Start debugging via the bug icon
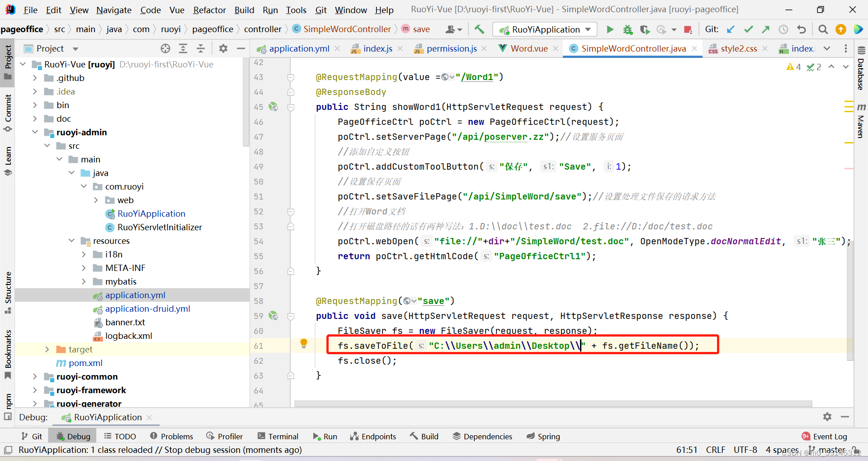The image size is (868, 461). (x=627, y=29)
